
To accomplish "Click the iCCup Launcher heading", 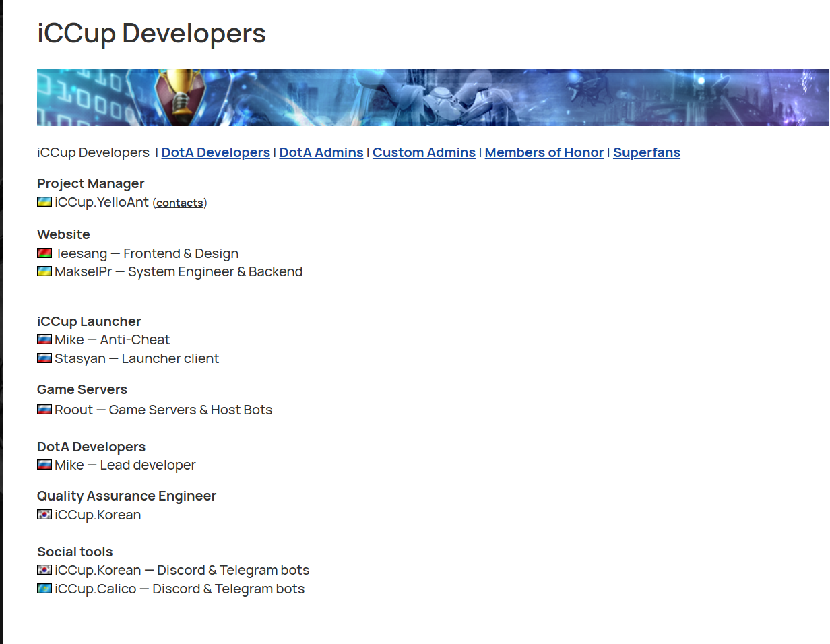I will click(x=89, y=321).
